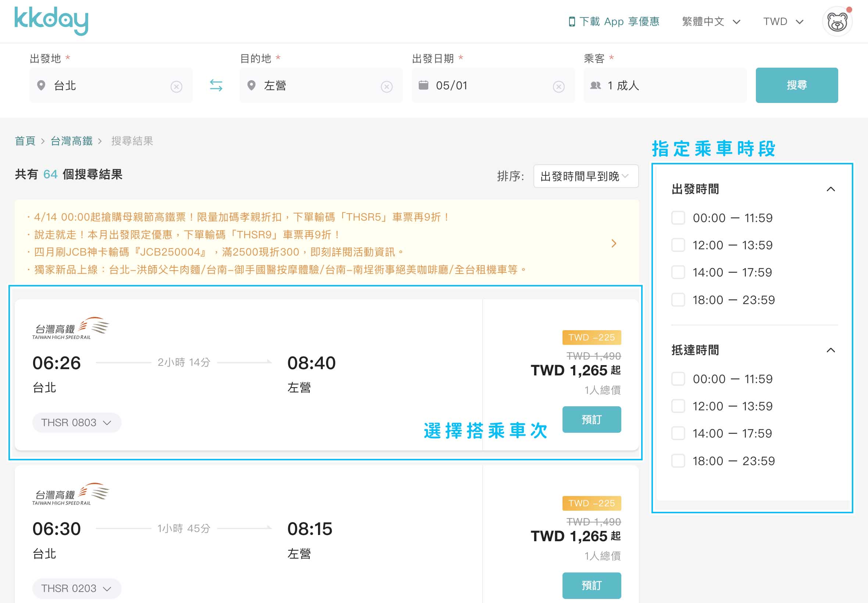Go to 台灣高鐵 breadcrumb
Screen dimensions: 868x603
tap(71, 141)
